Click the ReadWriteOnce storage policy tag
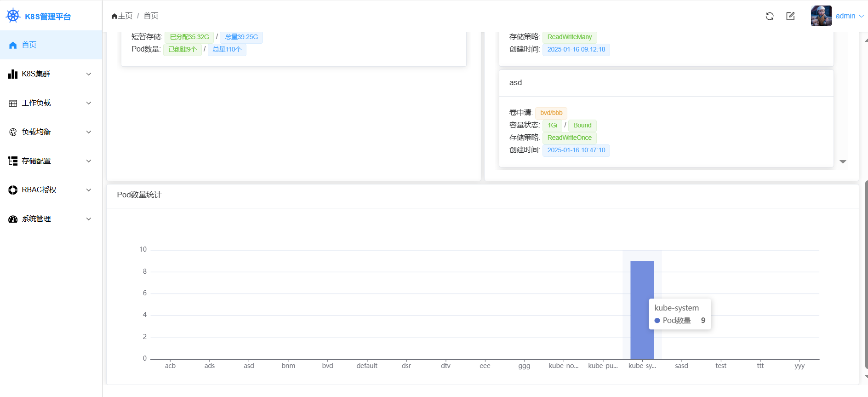This screenshot has height=397, width=868. click(x=569, y=138)
